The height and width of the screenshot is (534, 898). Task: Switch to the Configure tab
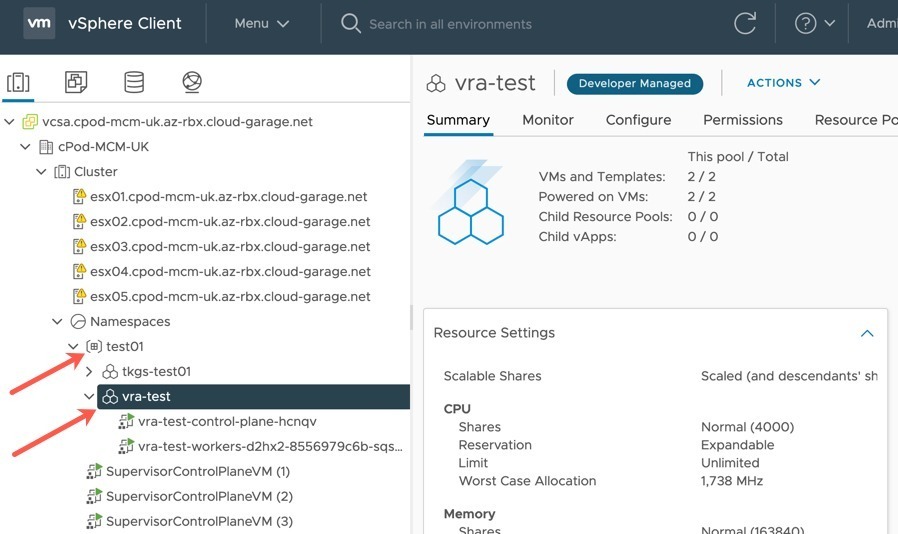coord(638,120)
